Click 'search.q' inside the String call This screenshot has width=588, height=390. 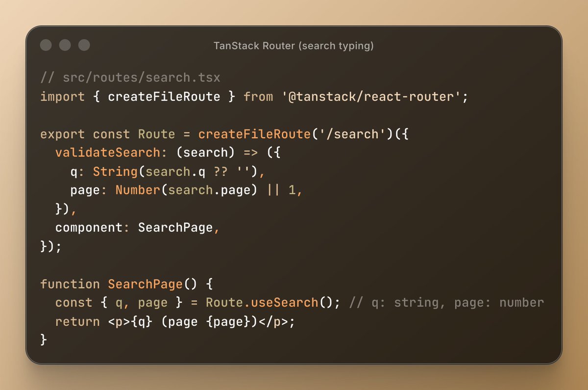(175, 171)
